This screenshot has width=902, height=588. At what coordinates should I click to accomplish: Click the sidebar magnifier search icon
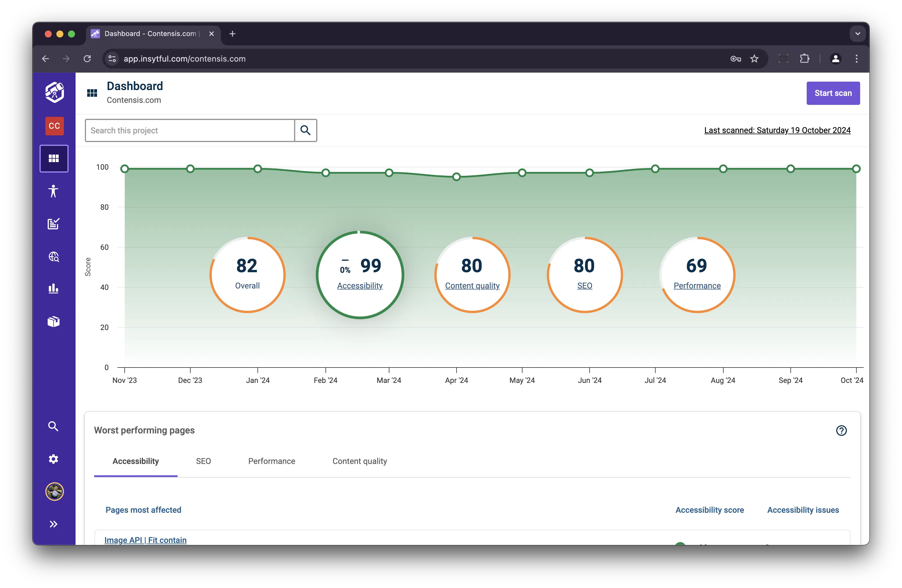point(53,426)
